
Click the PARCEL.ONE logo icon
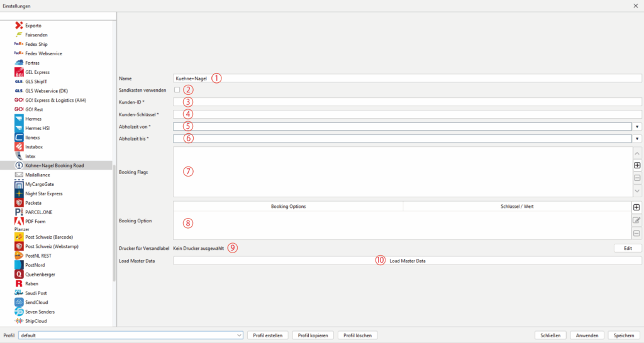point(19,212)
